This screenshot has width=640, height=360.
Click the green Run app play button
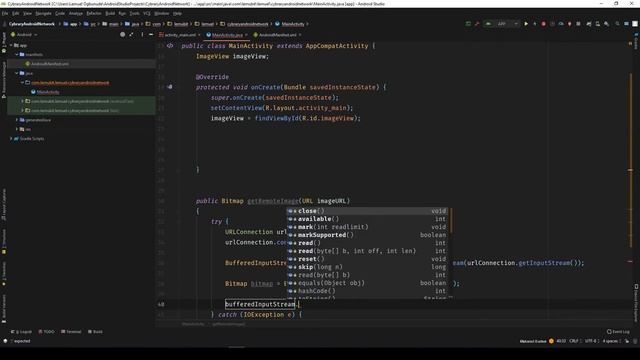point(526,24)
